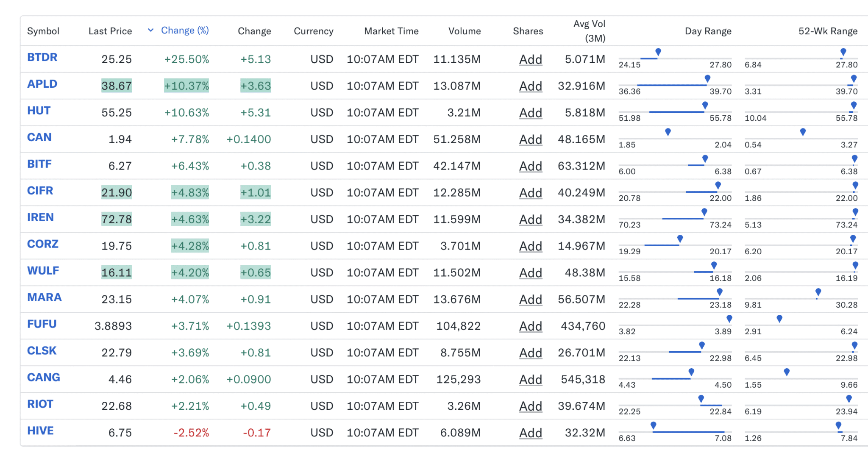The image size is (868, 464).
Task: Click APLD day range slider bar
Action: point(672,85)
